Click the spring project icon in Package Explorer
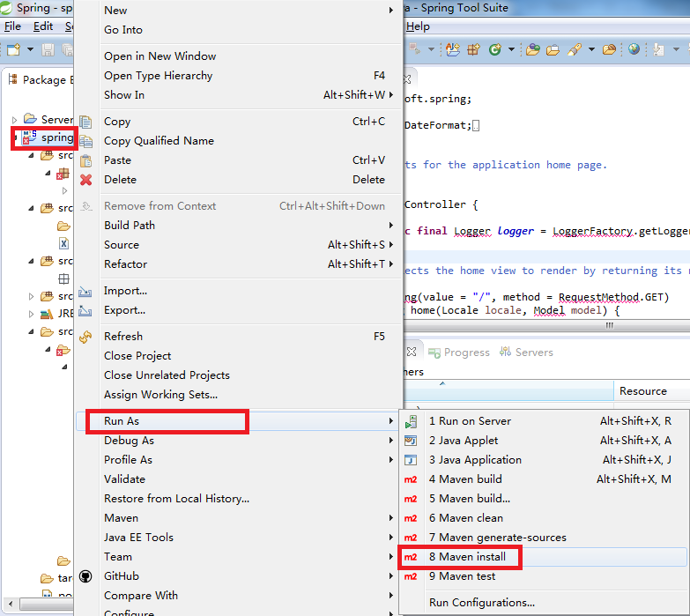The width and height of the screenshot is (690, 616). coord(29,137)
